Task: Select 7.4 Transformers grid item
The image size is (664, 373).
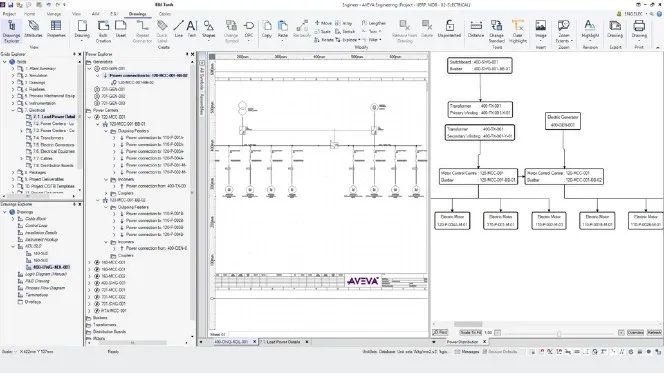Action: [x=48, y=138]
